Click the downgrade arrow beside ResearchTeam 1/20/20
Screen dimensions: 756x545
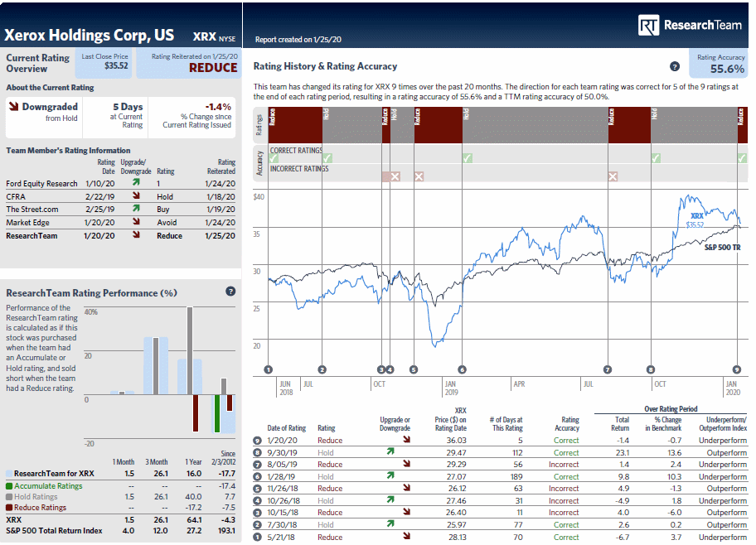coord(137,234)
